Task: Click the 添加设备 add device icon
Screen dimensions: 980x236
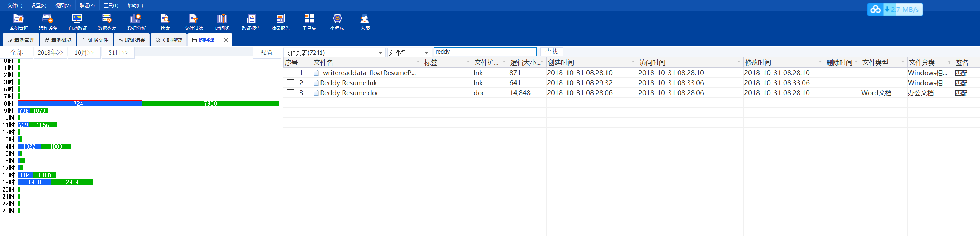Action: click(48, 22)
